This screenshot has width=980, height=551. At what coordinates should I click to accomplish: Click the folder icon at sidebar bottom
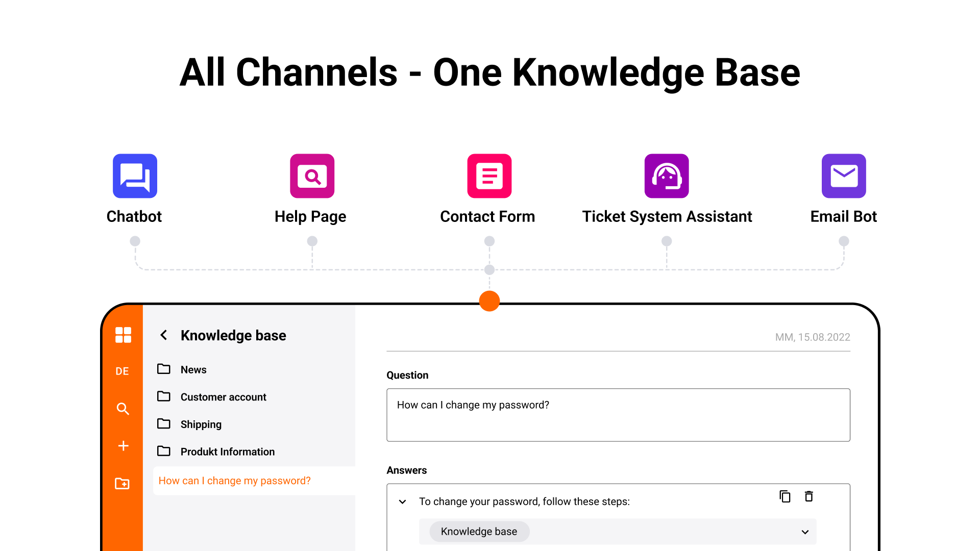[x=123, y=482]
